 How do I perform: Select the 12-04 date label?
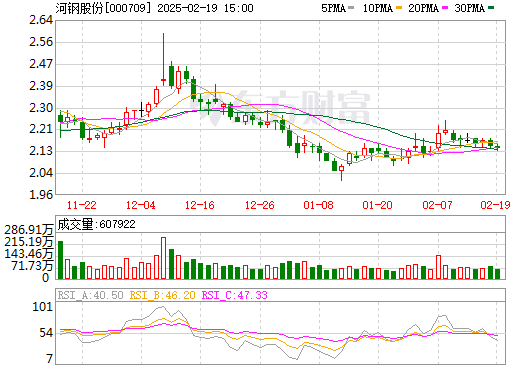pos(141,205)
